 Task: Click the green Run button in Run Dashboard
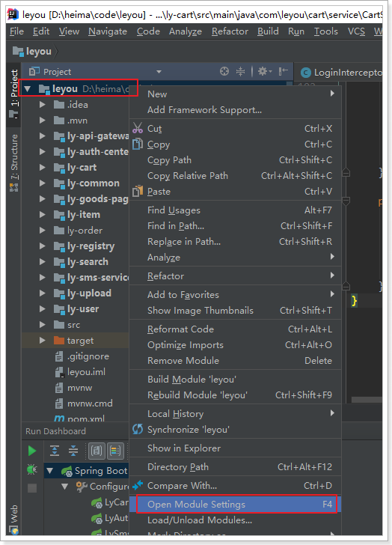[x=32, y=451]
